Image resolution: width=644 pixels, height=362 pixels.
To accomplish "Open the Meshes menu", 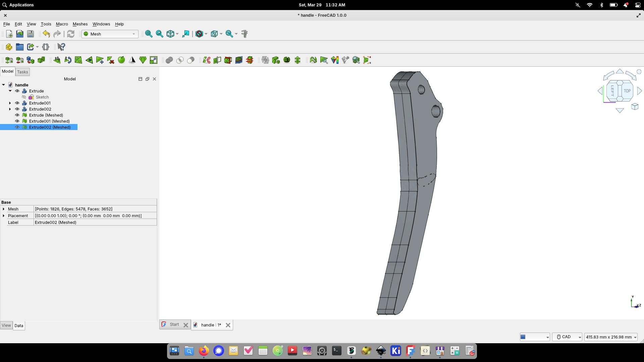I will pyautogui.click(x=80, y=24).
